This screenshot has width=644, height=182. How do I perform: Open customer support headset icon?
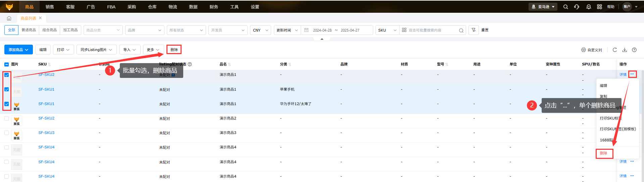click(577, 7)
